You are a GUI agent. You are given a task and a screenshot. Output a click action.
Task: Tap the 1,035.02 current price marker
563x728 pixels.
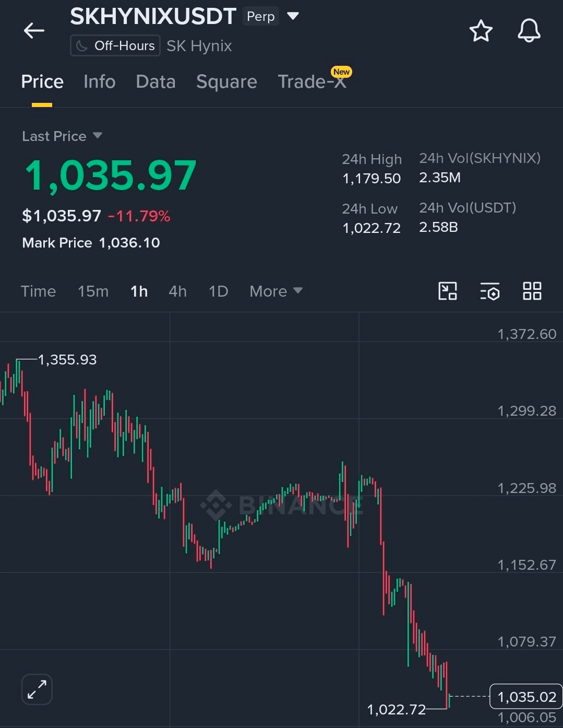click(526, 697)
